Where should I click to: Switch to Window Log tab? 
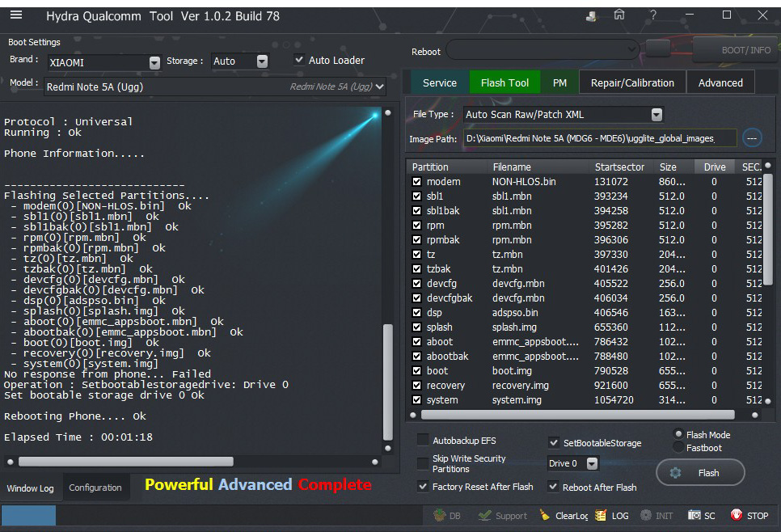pos(31,488)
